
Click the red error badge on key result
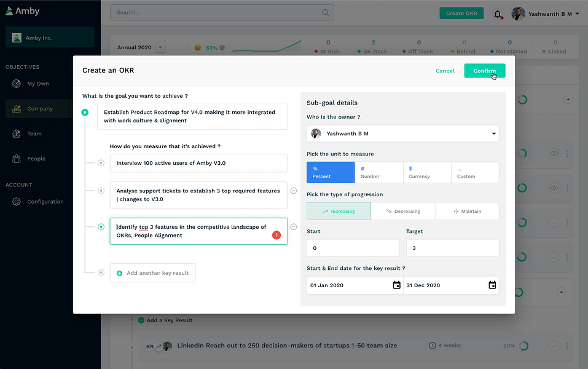click(276, 235)
